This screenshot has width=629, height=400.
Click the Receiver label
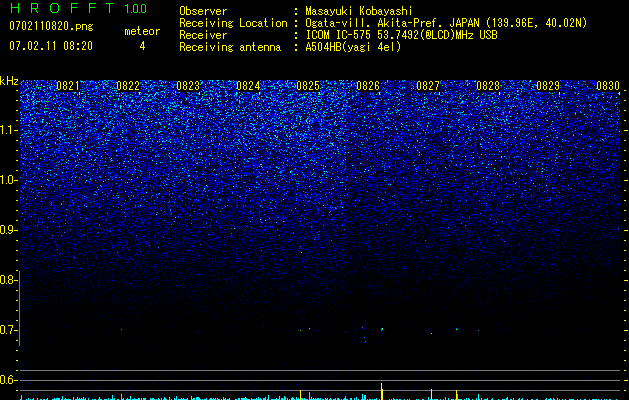pyautogui.click(x=203, y=35)
